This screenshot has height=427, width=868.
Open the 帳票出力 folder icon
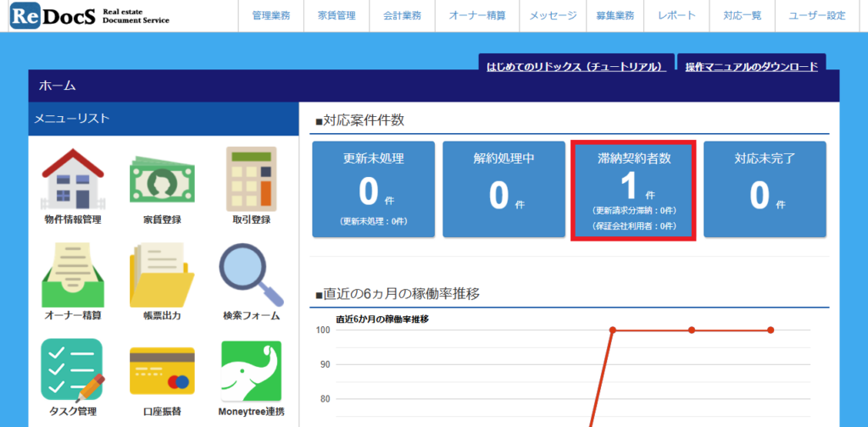tap(162, 275)
